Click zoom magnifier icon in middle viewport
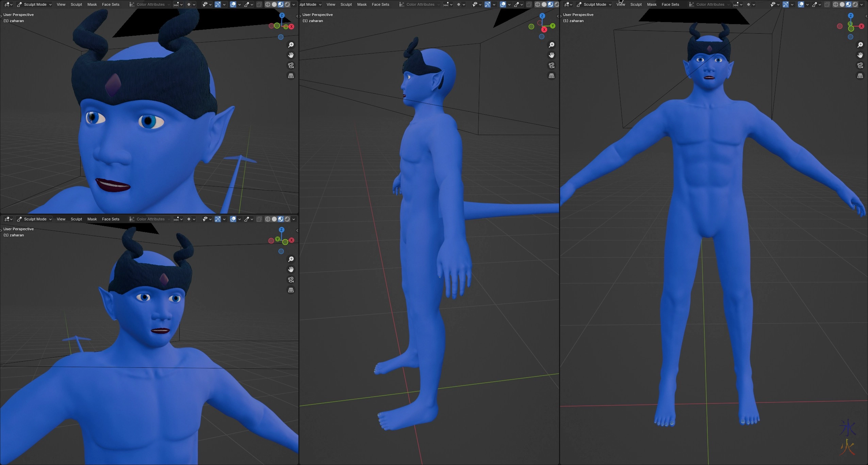 pyautogui.click(x=552, y=45)
